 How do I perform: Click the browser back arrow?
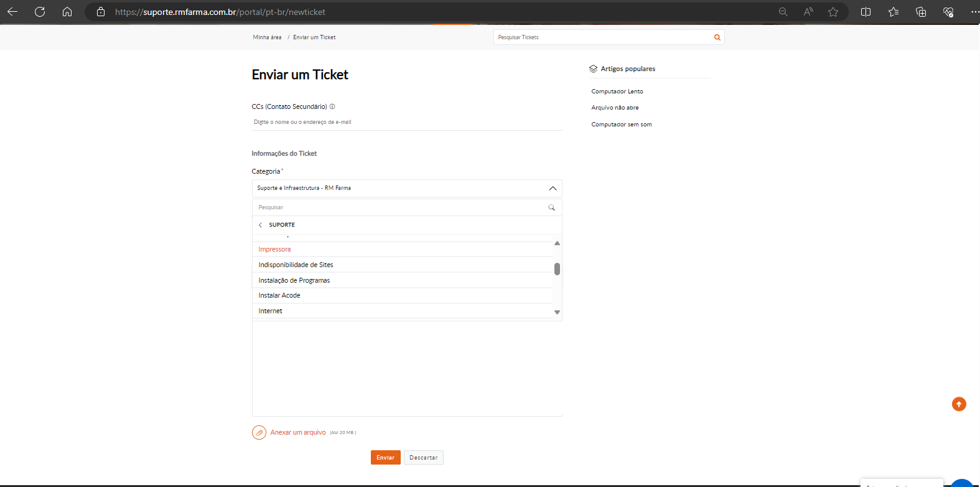12,12
